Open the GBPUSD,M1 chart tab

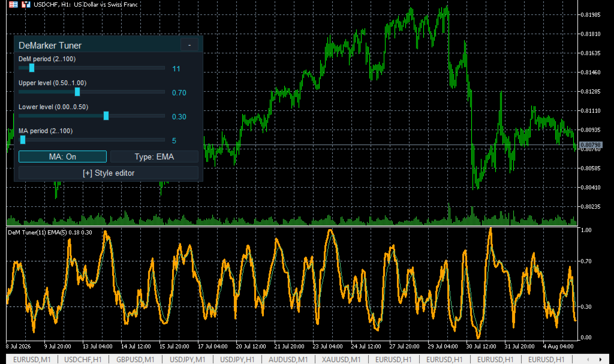click(135, 359)
